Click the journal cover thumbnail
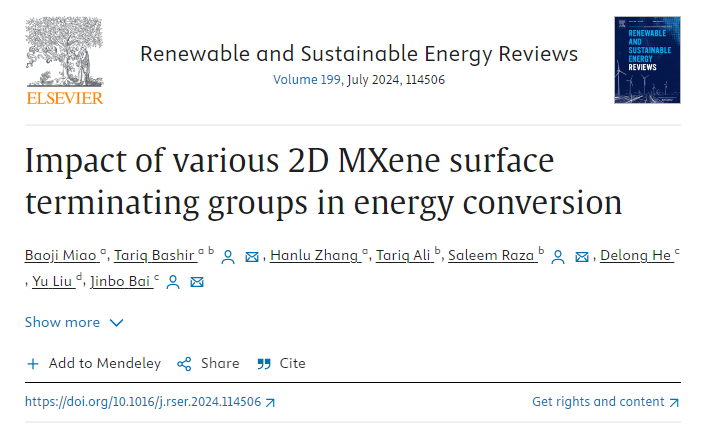 point(647,61)
